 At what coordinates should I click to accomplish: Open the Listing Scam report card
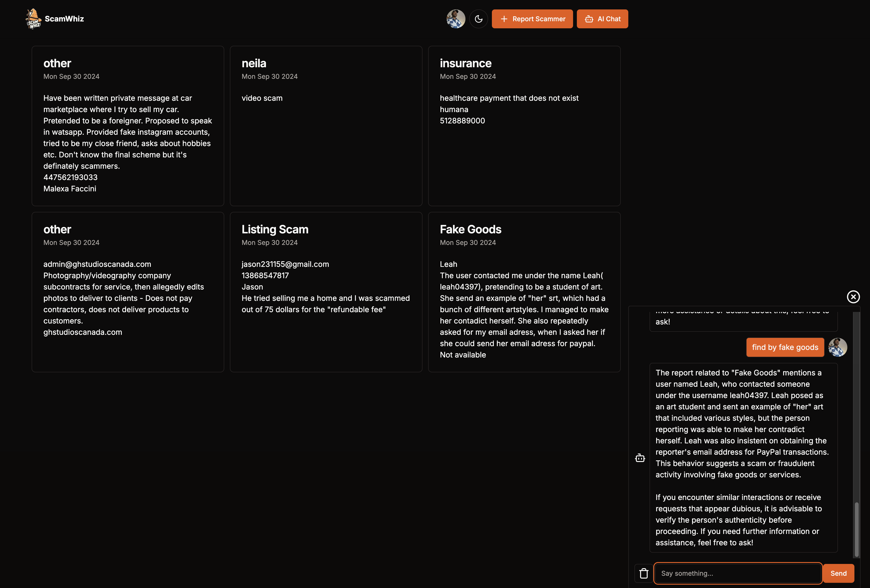[x=326, y=292]
